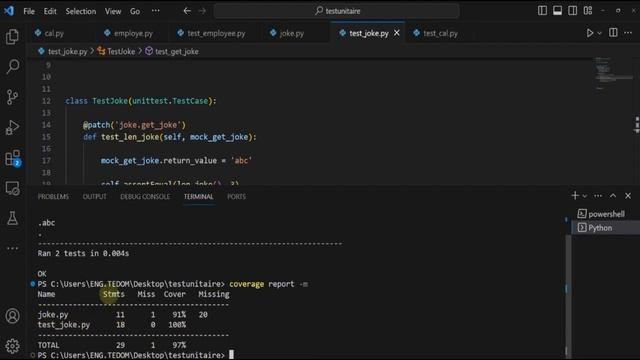
Task: Open Accounts menu
Action: click(12, 316)
